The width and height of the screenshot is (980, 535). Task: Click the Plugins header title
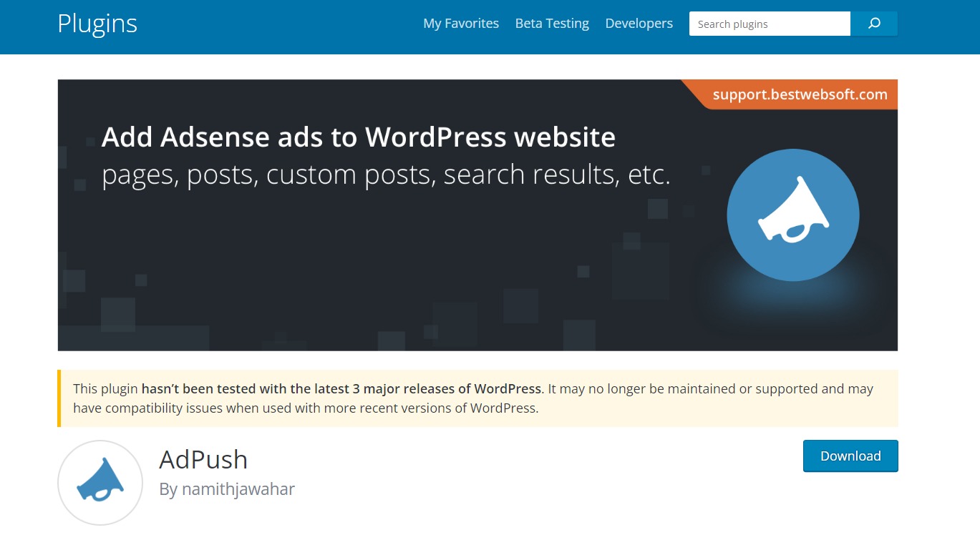tap(97, 24)
